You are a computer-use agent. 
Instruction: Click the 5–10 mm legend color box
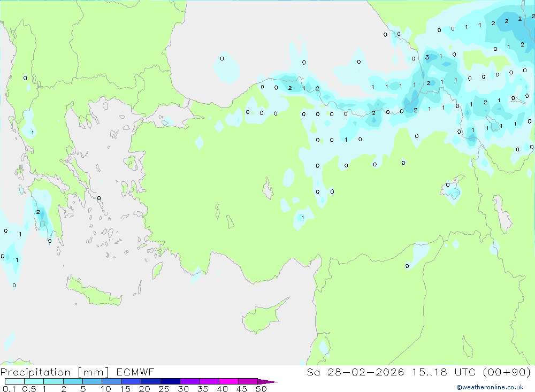93,381
